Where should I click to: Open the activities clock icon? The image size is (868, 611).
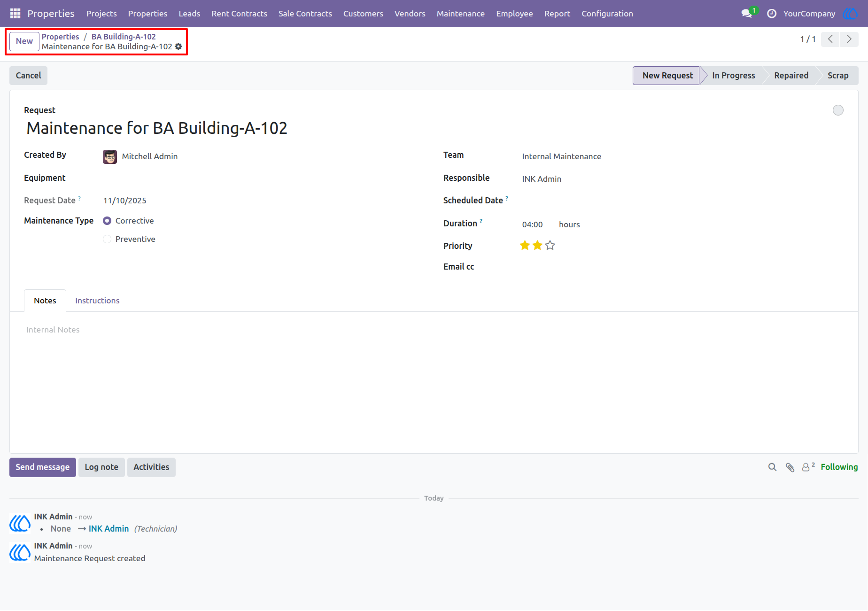click(x=772, y=14)
